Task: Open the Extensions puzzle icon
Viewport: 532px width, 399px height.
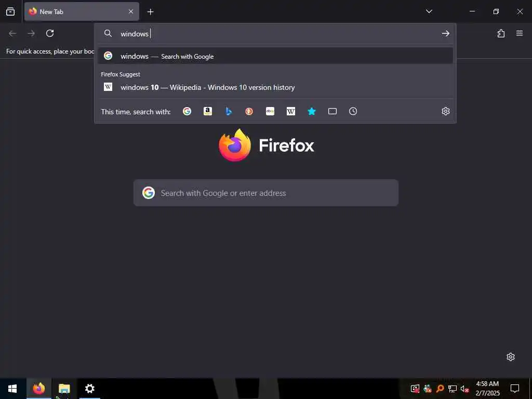Action: pos(501,33)
